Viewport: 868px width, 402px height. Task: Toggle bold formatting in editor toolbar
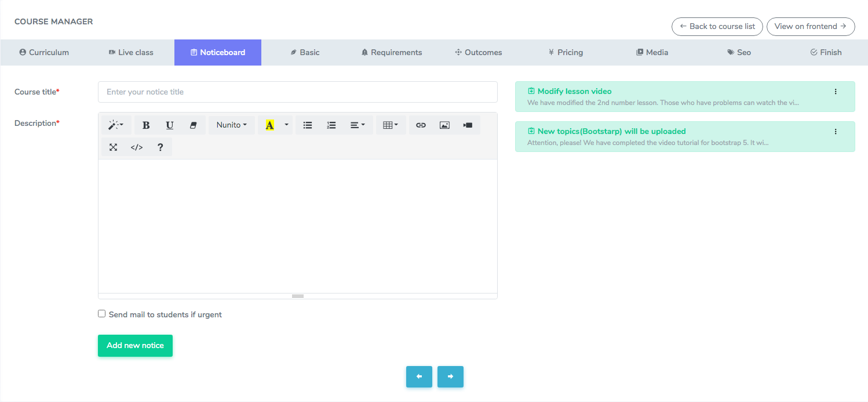(x=146, y=125)
